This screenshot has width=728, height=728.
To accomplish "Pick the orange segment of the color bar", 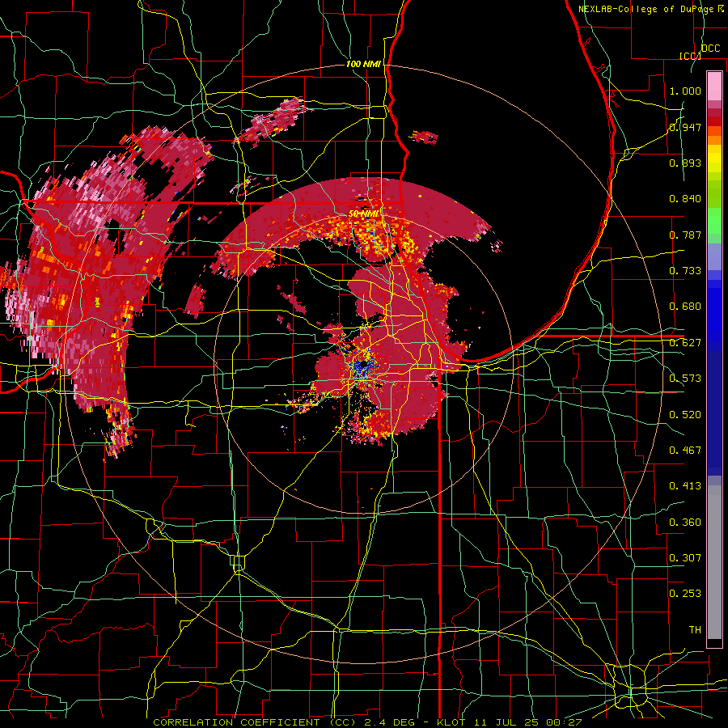I will (714, 140).
